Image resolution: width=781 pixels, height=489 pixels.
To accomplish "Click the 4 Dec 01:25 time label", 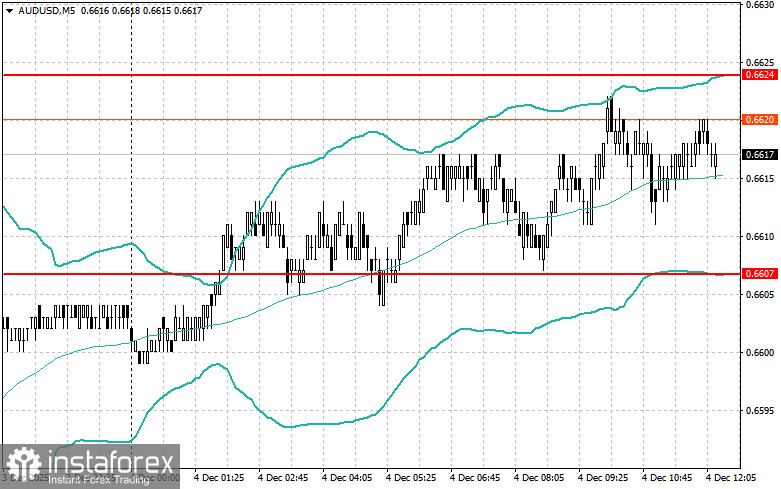I will tap(219, 478).
